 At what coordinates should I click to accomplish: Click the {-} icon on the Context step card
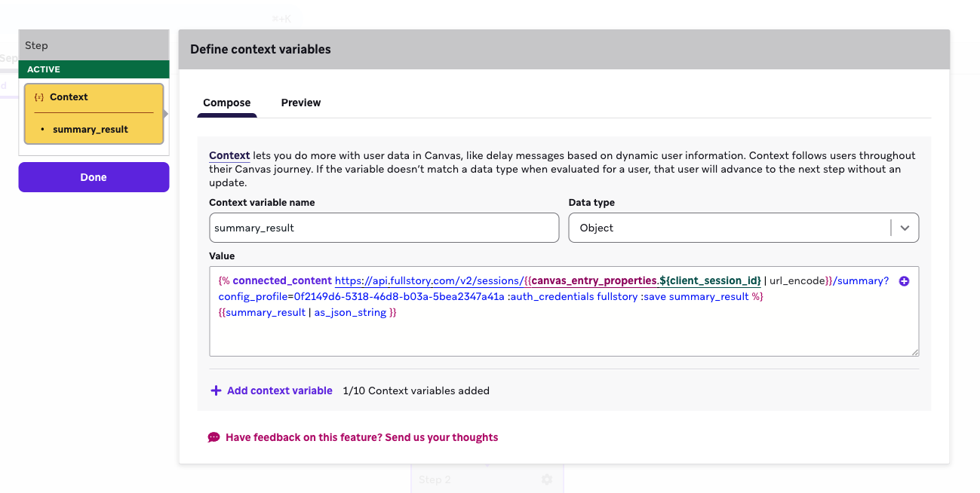pos(37,96)
